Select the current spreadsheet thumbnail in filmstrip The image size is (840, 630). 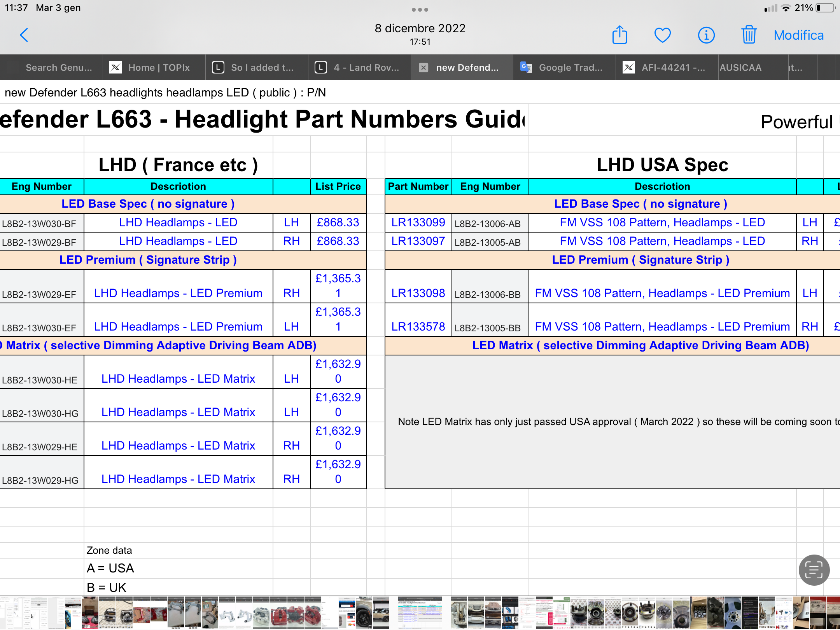point(420,613)
